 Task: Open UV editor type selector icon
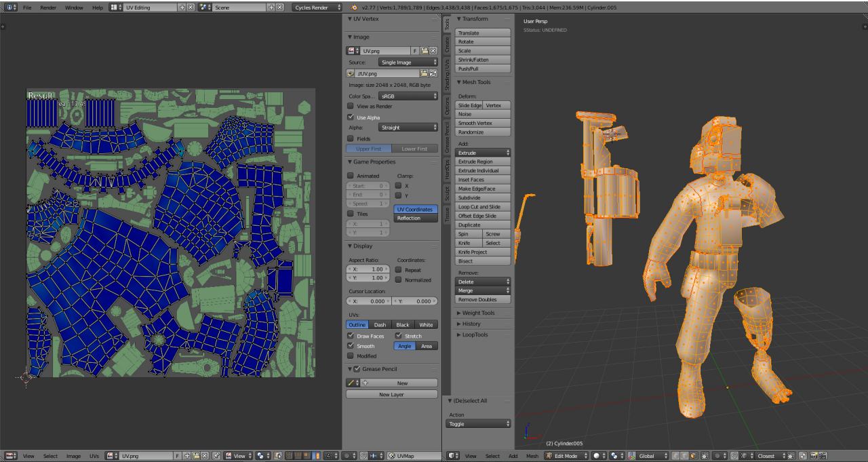click(9, 456)
